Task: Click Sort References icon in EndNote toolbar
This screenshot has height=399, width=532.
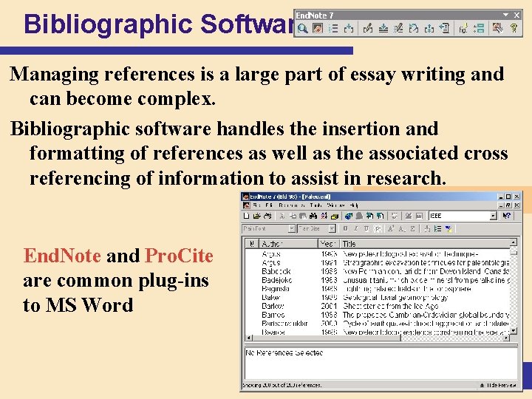Action: pos(324,216)
